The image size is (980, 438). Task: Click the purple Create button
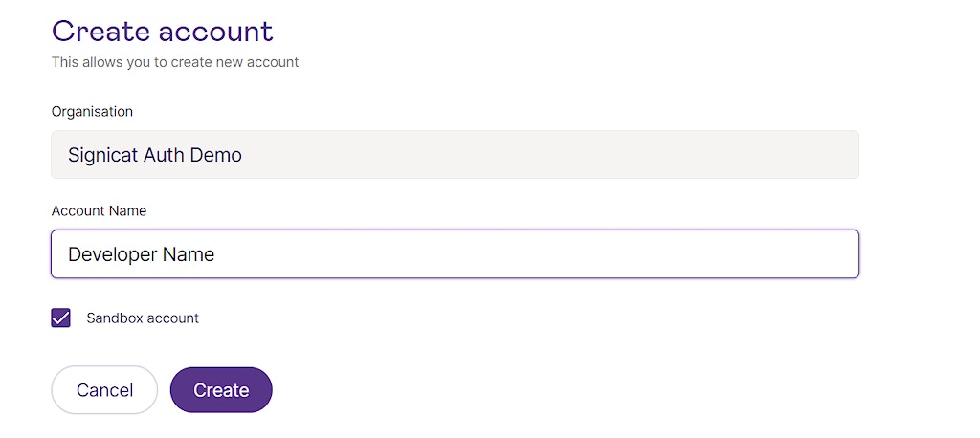(221, 390)
